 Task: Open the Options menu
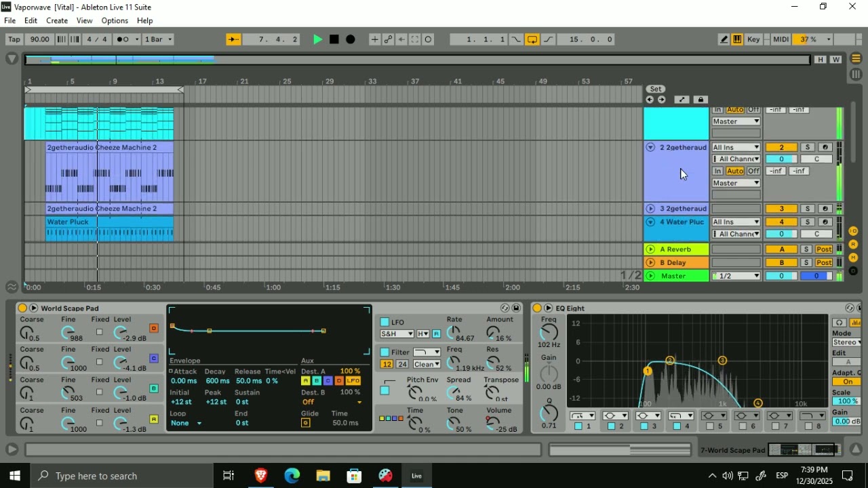click(115, 20)
